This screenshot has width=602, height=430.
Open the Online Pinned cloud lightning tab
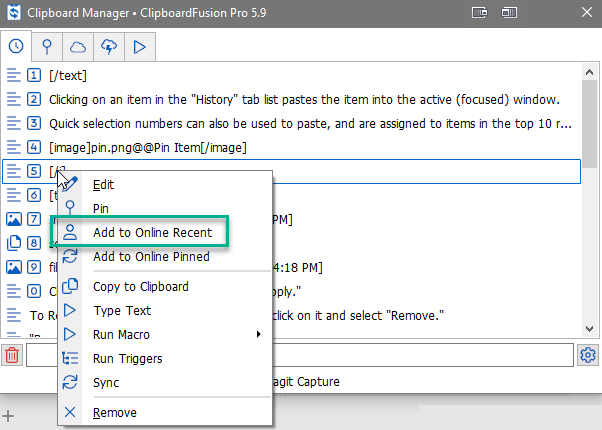tap(109, 47)
